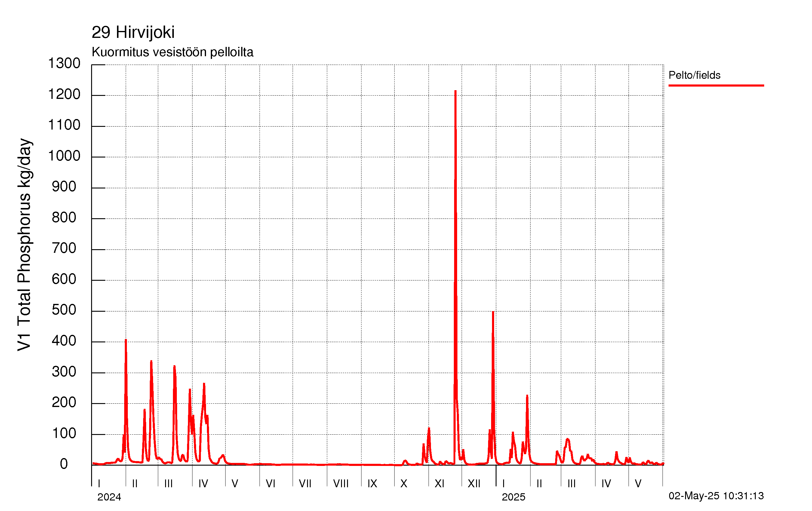This screenshot has width=812, height=511.
Task: Click the y-axis value 300
Action: click(x=64, y=372)
